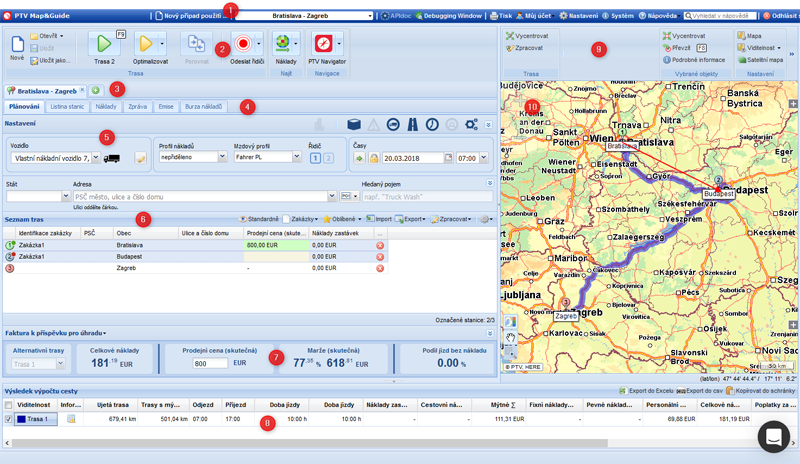This screenshot has height=464, width=800.
Task: Remove the Budapest stop with red X
Action: [380, 257]
